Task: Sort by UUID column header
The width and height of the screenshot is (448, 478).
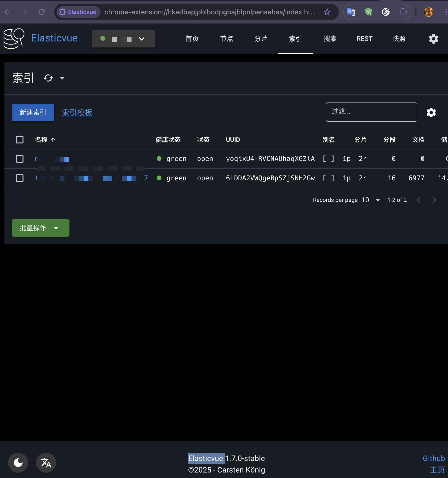Action: 233,140
